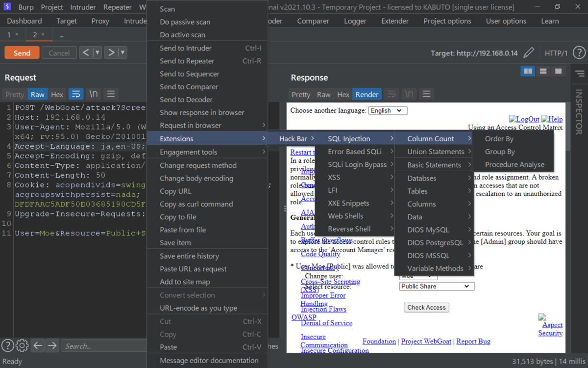The width and height of the screenshot is (588, 368).
Task: Click the LogOut link
Action: click(x=524, y=119)
